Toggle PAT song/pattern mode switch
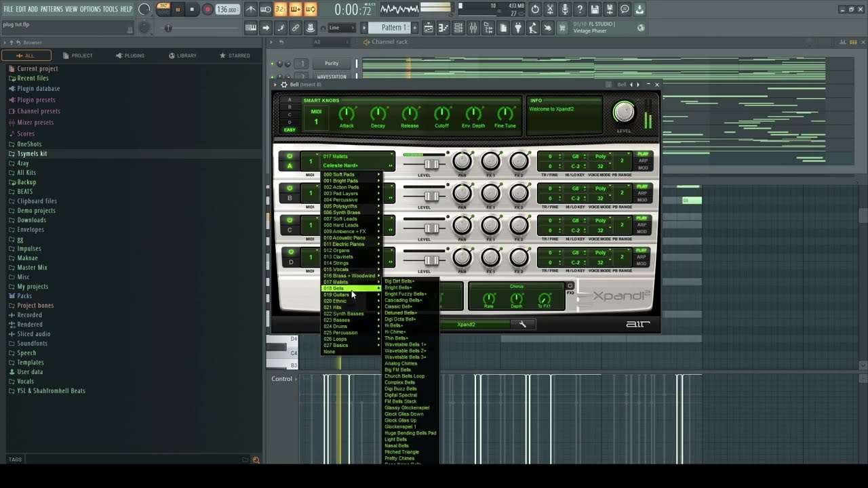The width and height of the screenshot is (868, 488). [x=163, y=9]
